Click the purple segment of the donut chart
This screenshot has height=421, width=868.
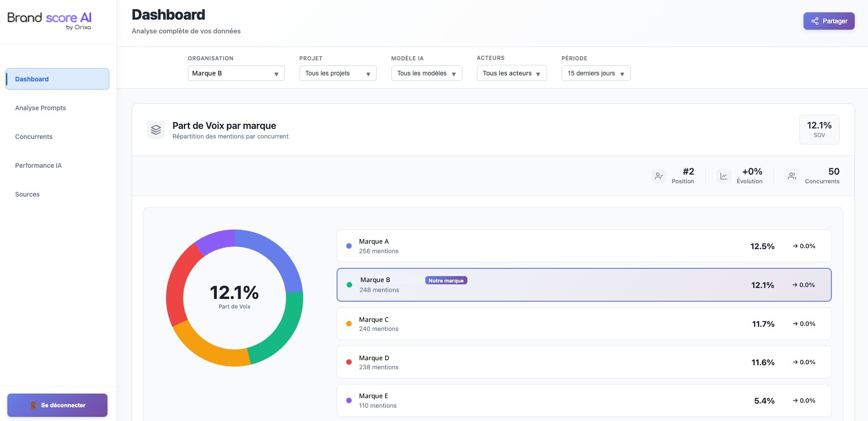tap(216, 240)
